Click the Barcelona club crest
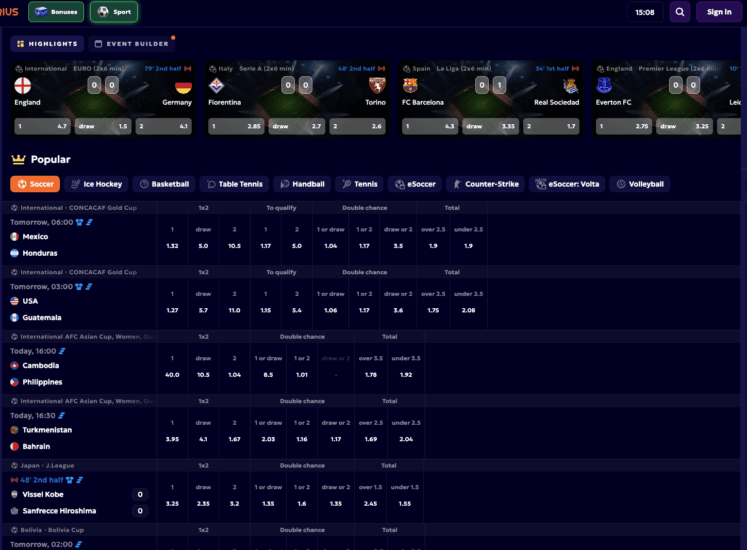747x550 pixels. coord(410,86)
